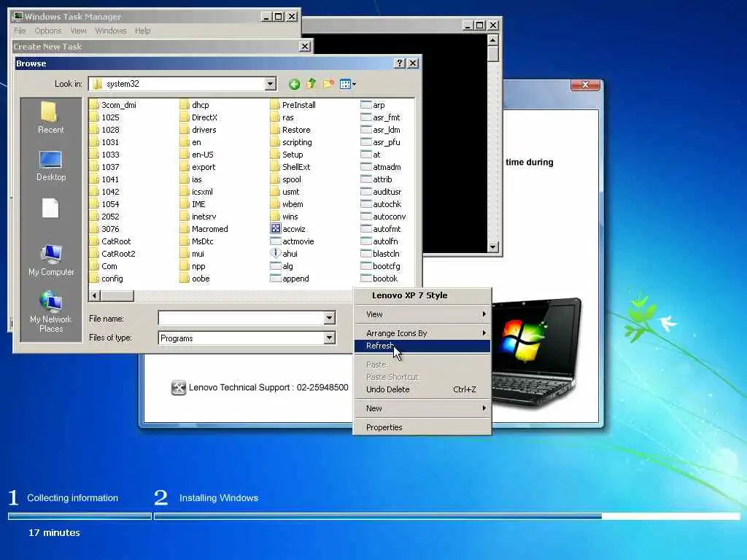Open Task Manager Windows menu
The image size is (747, 560).
coord(111,31)
